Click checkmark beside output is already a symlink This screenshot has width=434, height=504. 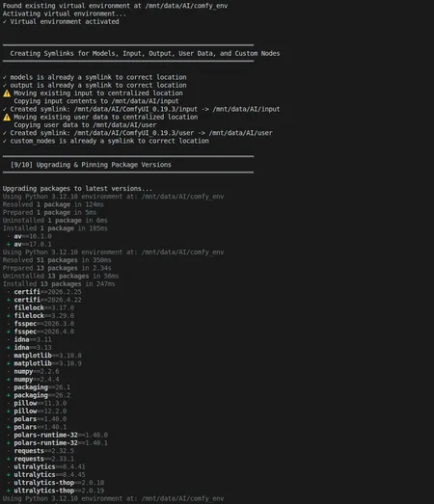point(5,86)
